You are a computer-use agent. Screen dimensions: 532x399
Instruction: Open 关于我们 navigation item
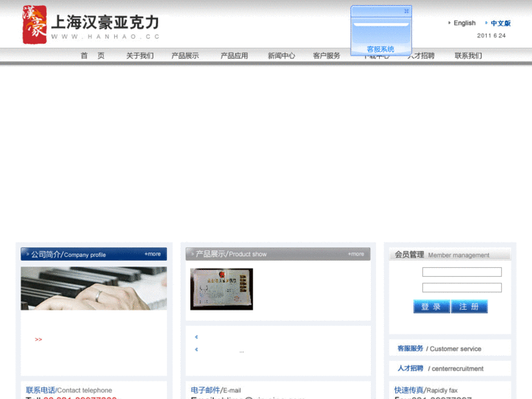point(140,56)
